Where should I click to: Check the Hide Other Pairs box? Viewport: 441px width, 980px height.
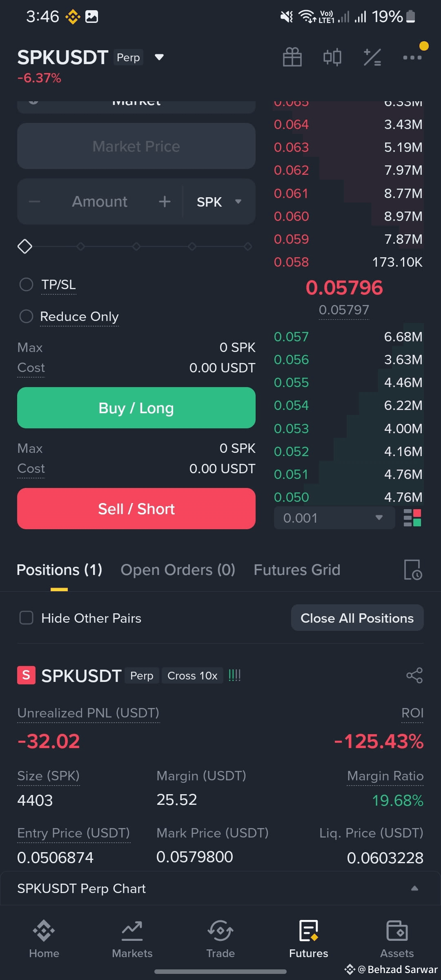coord(27,618)
